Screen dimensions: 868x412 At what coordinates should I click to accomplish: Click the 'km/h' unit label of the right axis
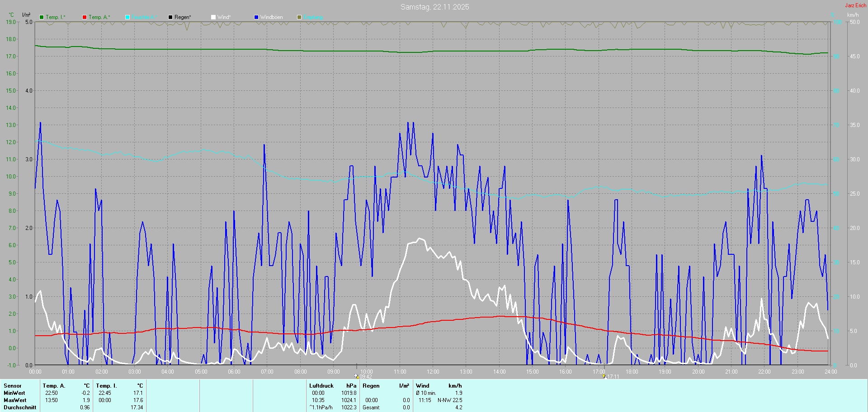click(x=853, y=15)
